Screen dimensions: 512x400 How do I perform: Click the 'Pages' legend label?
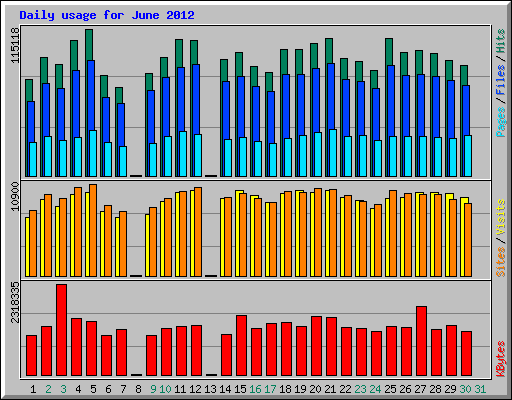501,122
